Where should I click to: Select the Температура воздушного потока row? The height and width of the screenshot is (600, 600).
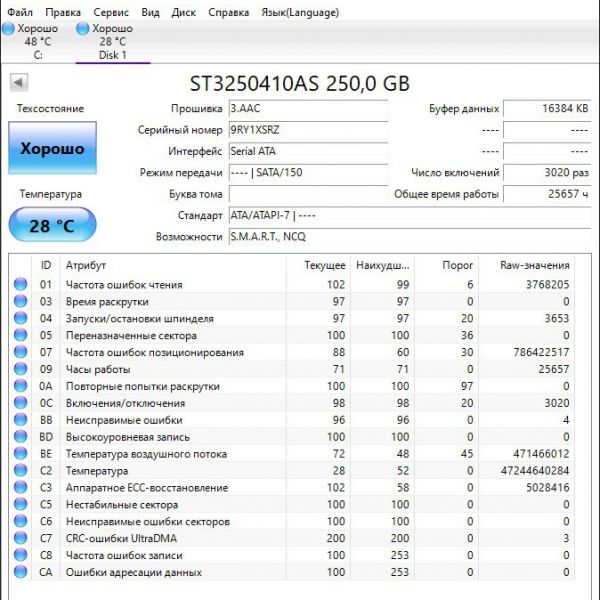pyautogui.click(x=292, y=453)
